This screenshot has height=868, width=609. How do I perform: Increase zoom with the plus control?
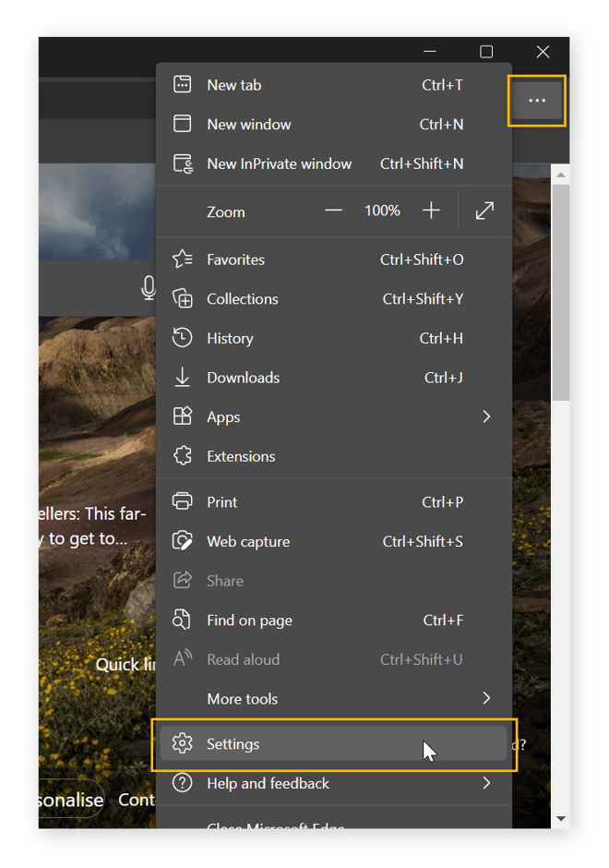(x=430, y=211)
